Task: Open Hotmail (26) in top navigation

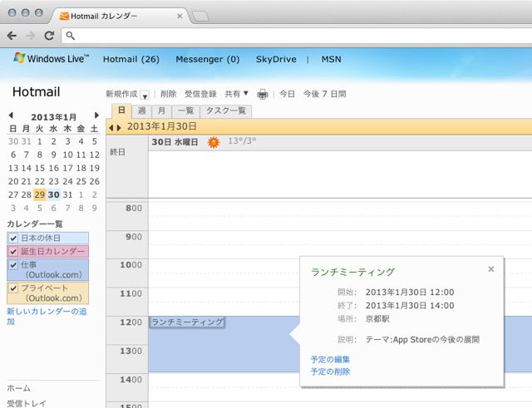Action: tap(131, 59)
